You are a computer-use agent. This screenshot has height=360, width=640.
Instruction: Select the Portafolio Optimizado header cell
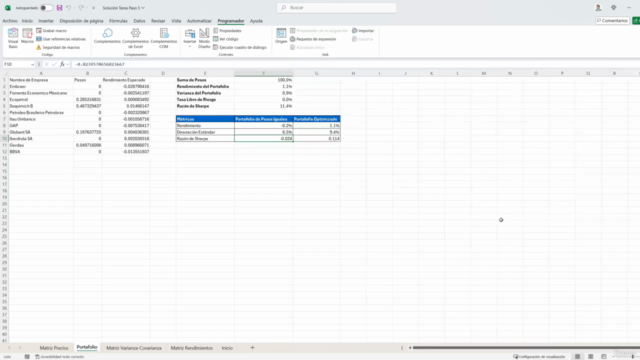click(316, 119)
